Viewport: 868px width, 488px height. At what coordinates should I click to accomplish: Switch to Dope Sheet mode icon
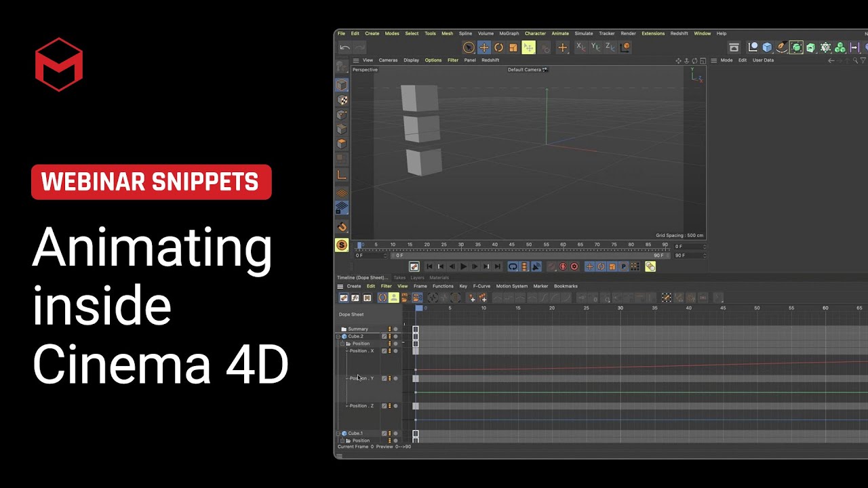[x=344, y=298]
